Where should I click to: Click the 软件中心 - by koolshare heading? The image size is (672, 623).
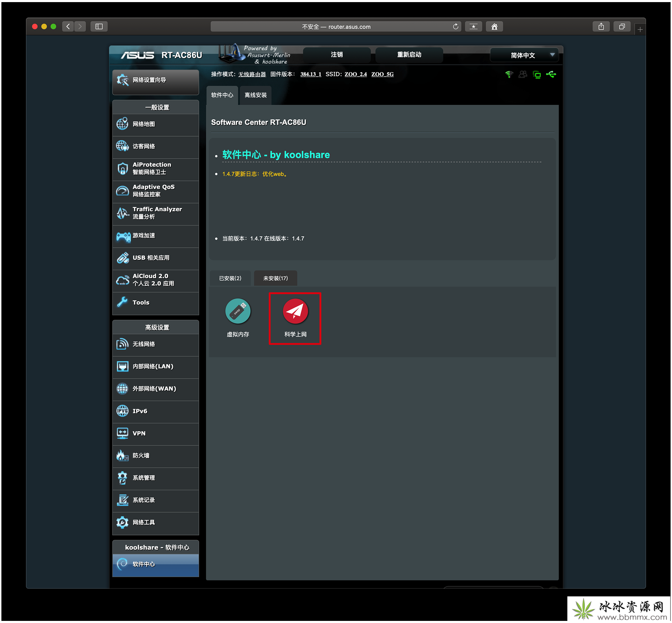276,155
